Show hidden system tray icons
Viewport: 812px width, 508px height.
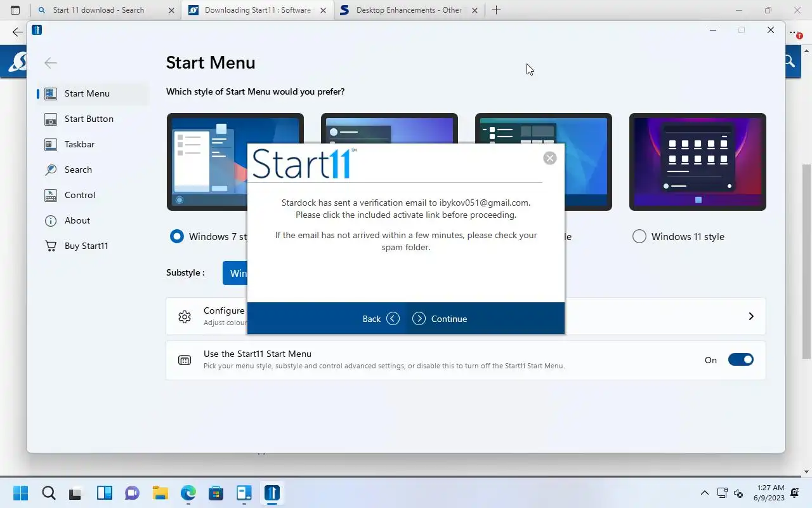[x=704, y=493]
